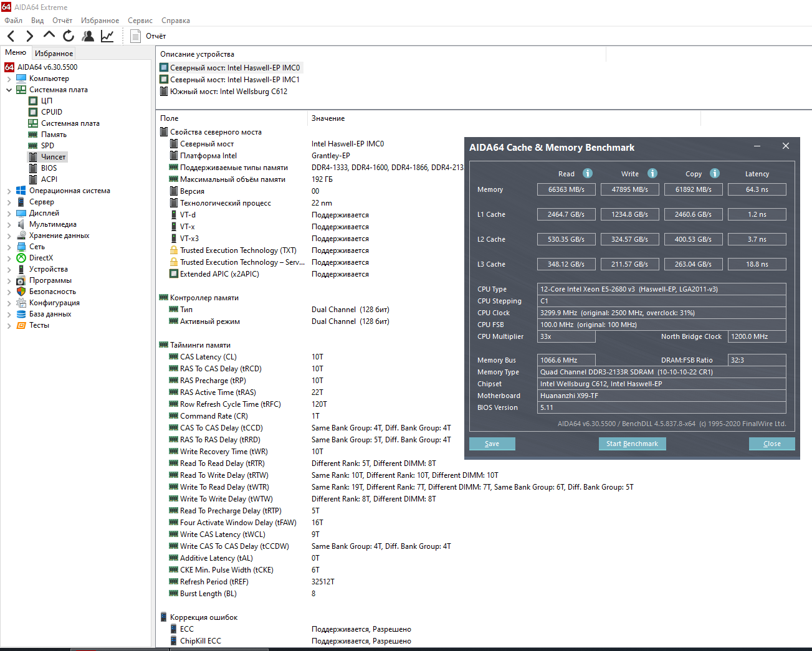Select the Конфигурация tree item
The height and width of the screenshot is (651, 812).
click(x=54, y=303)
